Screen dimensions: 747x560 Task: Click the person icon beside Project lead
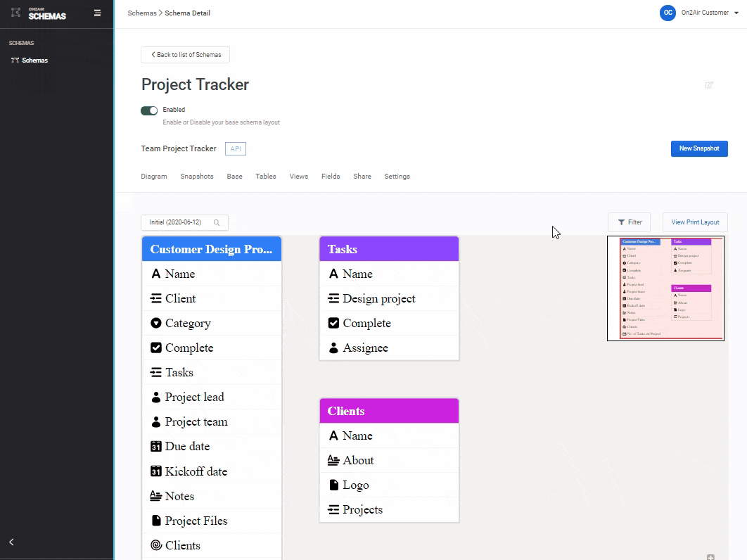pos(156,397)
